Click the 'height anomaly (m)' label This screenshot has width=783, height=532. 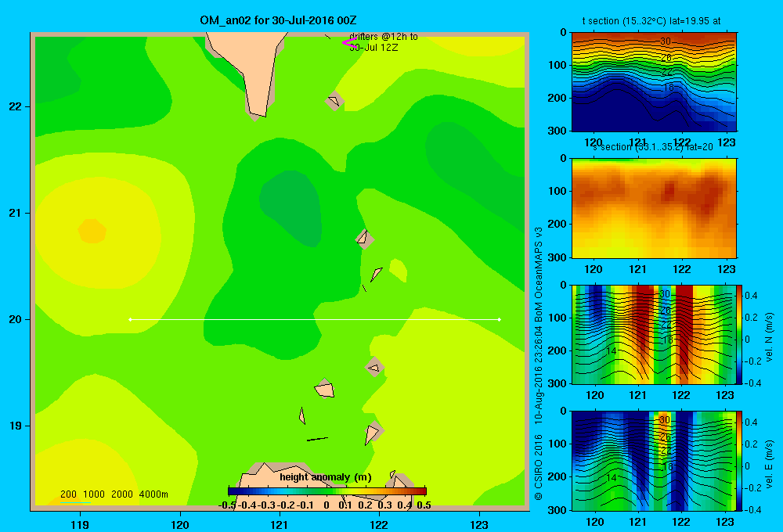click(x=326, y=477)
